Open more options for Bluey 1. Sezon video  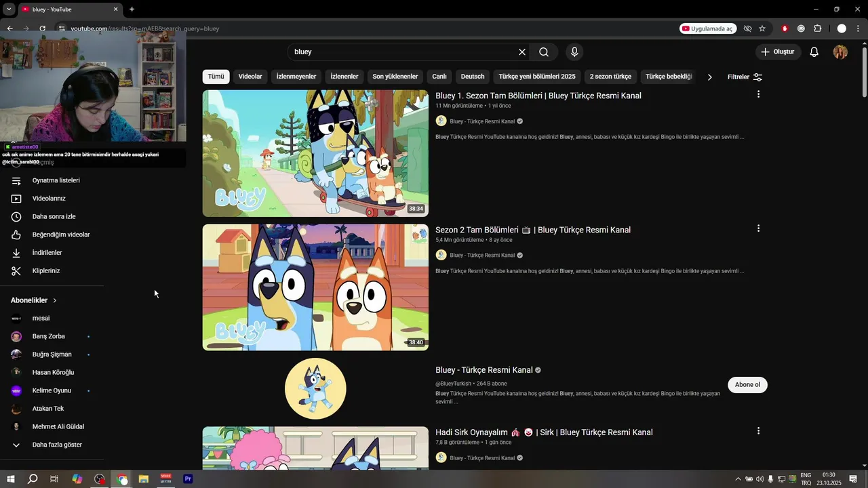tap(758, 94)
